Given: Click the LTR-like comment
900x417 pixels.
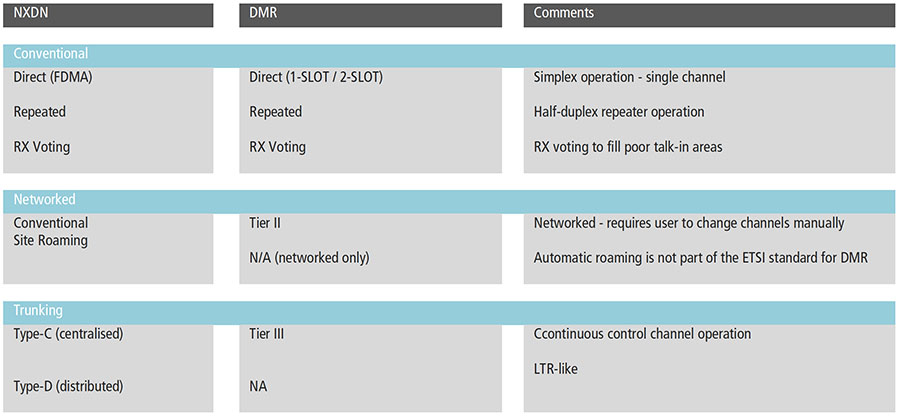Looking at the screenshot, I should click(556, 369).
